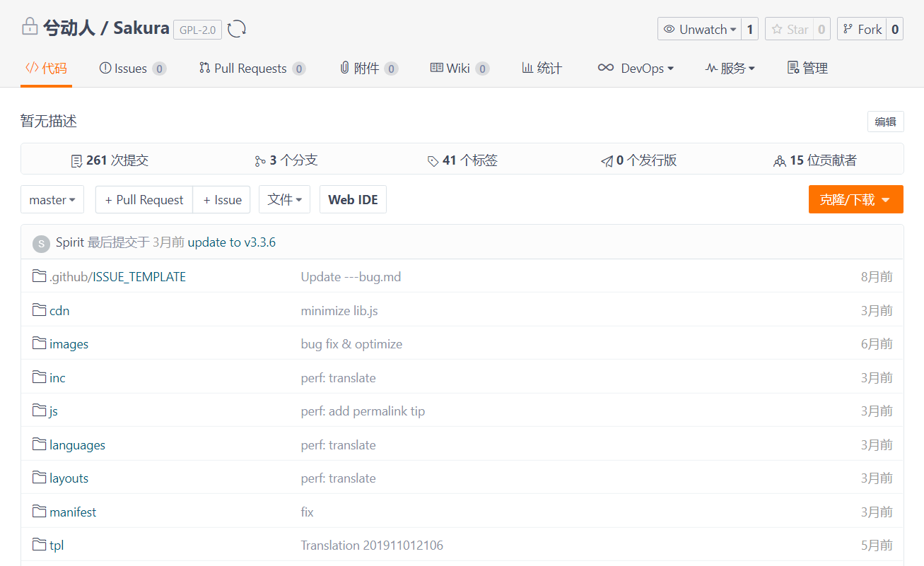This screenshot has height=566, width=924.
Task: Open the Unwatch dropdown
Action: point(699,29)
